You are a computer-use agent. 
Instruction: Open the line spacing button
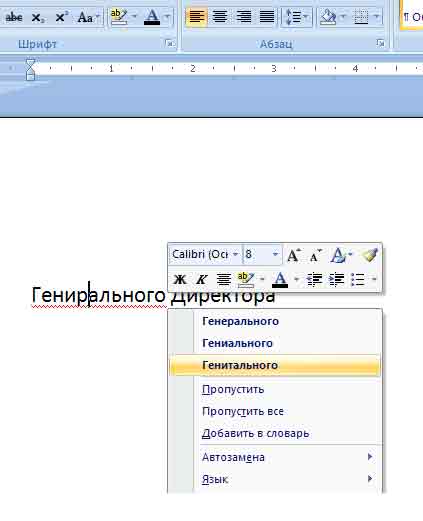coord(293,16)
